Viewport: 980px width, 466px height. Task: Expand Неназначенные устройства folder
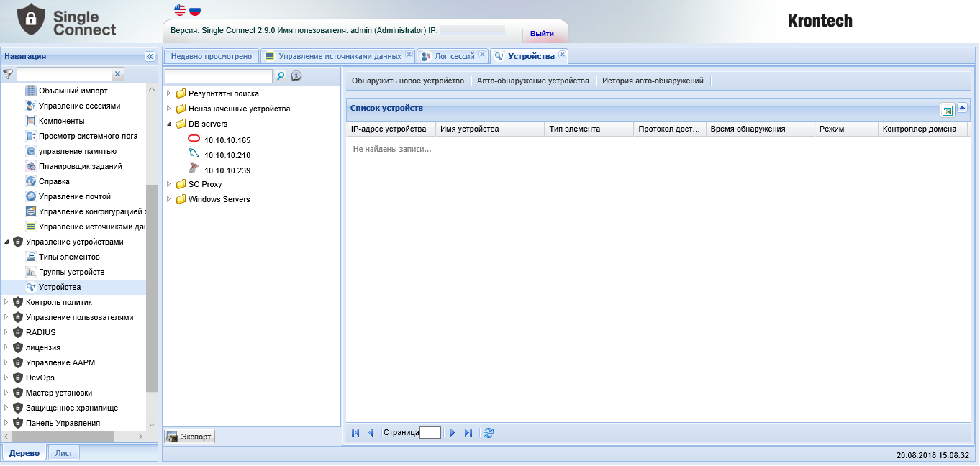pyautogui.click(x=169, y=109)
